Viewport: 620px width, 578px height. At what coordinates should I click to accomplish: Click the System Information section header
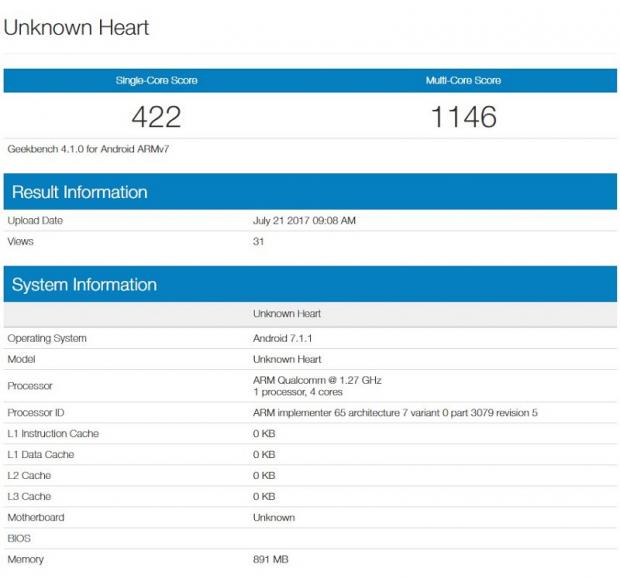[84, 285]
